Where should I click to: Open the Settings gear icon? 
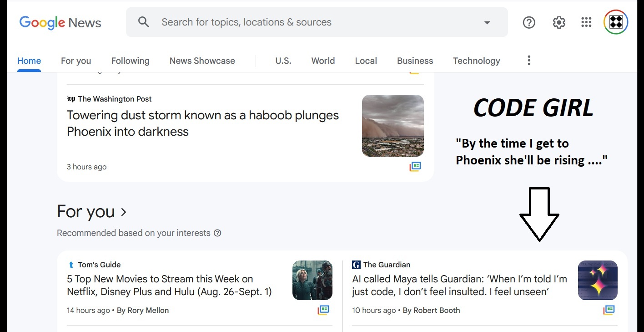point(559,22)
